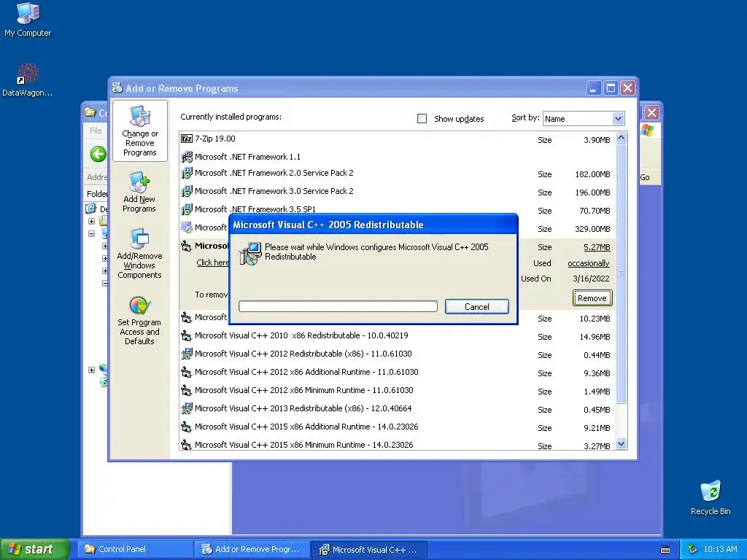The image size is (747, 560).
Task: Switch to Add or Remove Programs taskbar button
Action: 252,549
